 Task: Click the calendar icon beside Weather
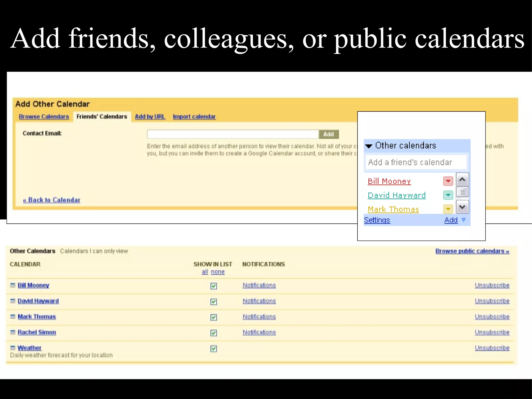[13, 348]
